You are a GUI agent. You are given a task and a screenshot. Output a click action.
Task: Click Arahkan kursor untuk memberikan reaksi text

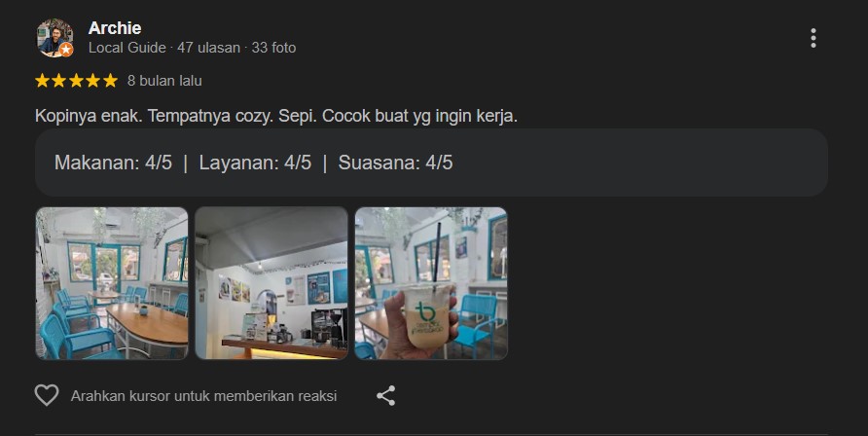(x=203, y=396)
